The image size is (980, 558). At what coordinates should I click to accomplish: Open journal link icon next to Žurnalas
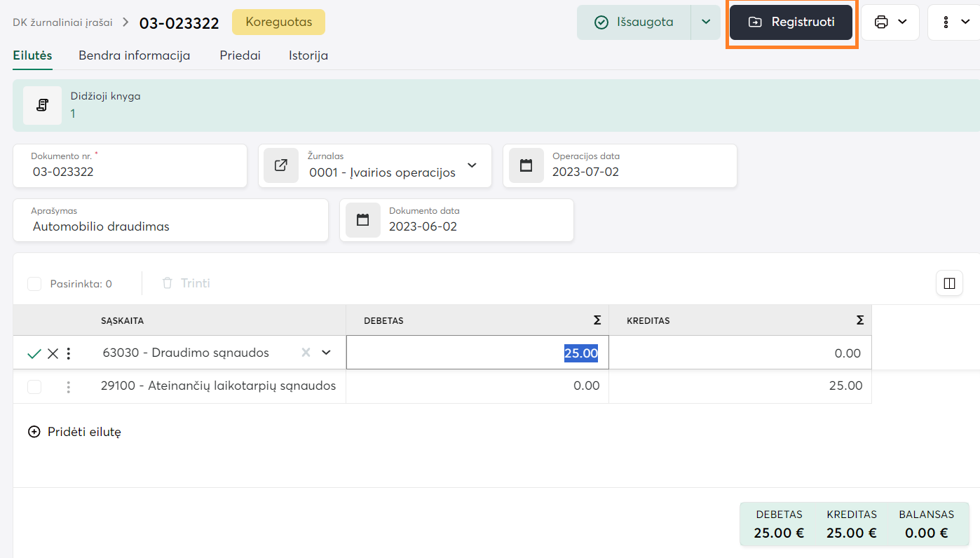click(x=281, y=165)
